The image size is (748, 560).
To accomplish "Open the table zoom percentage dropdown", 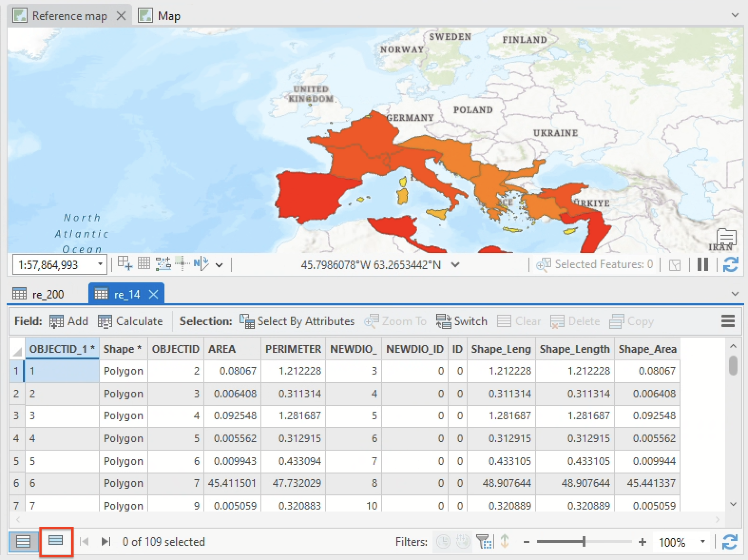I will coord(702,542).
